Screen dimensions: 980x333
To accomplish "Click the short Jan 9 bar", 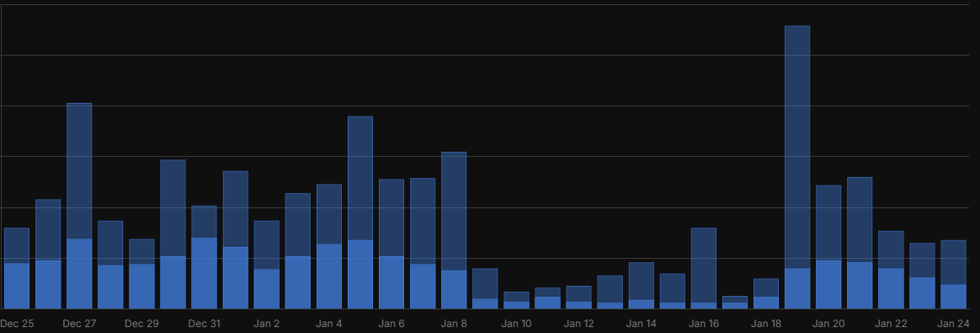I will pyautogui.click(x=485, y=288).
